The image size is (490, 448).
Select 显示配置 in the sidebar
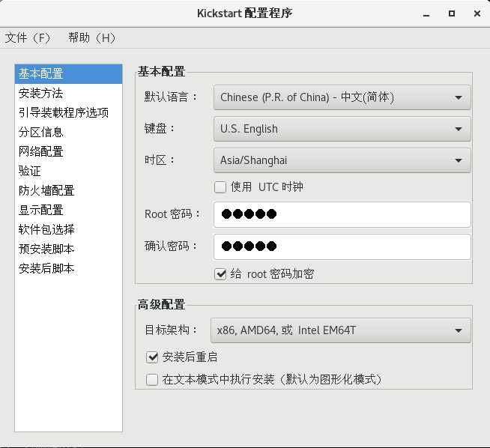(x=68, y=210)
